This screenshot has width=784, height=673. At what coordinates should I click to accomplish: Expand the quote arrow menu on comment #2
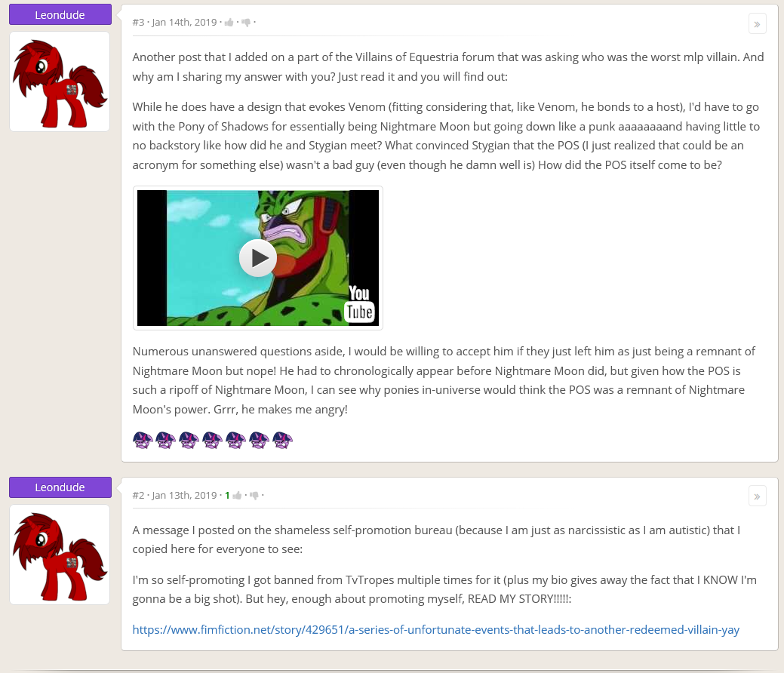click(757, 496)
